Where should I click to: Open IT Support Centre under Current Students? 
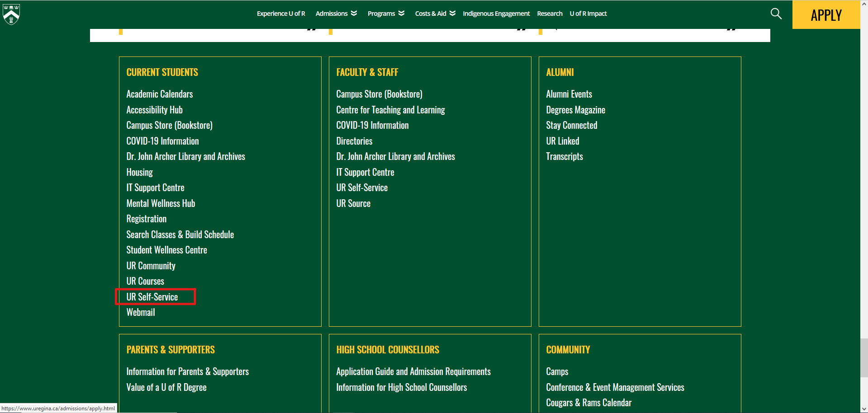click(x=156, y=188)
